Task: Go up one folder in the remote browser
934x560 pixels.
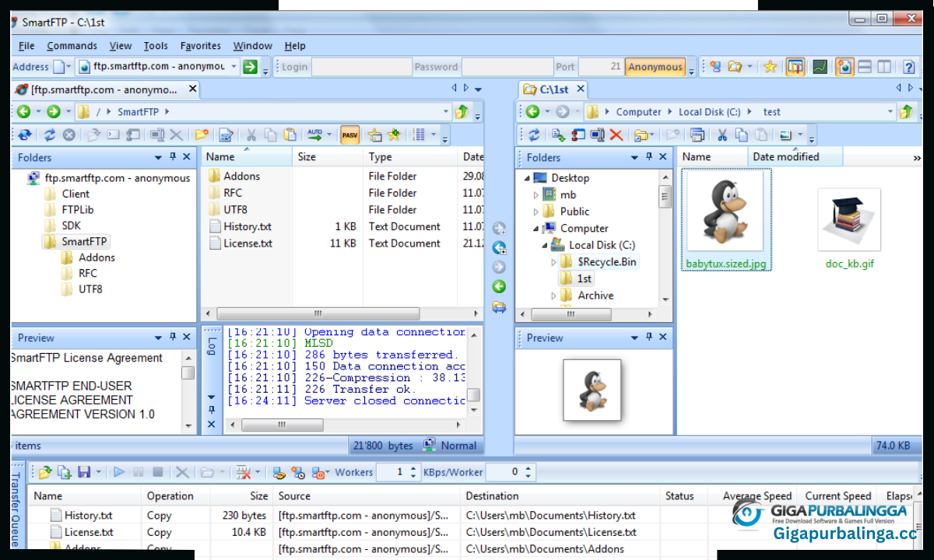Action: click(462, 112)
